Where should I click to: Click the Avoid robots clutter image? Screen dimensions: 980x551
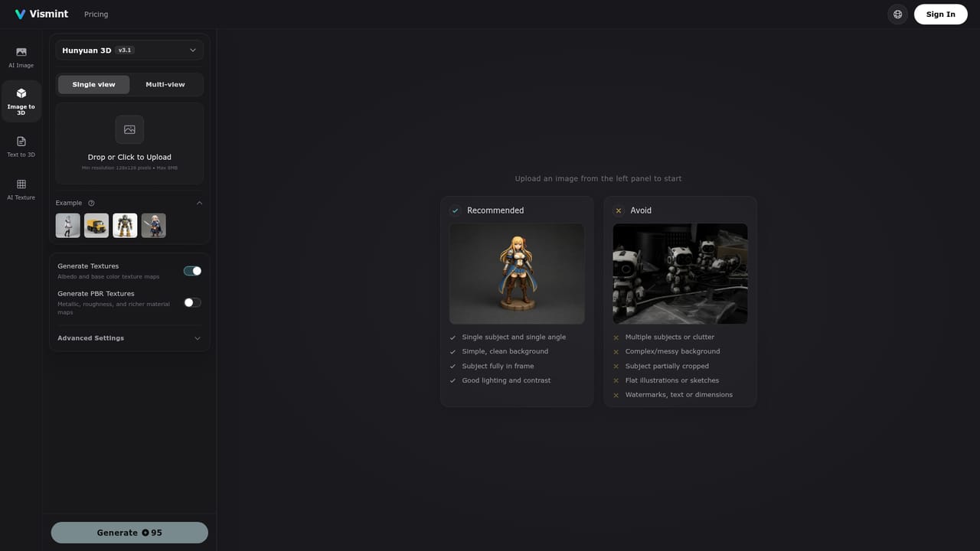coord(680,274)
